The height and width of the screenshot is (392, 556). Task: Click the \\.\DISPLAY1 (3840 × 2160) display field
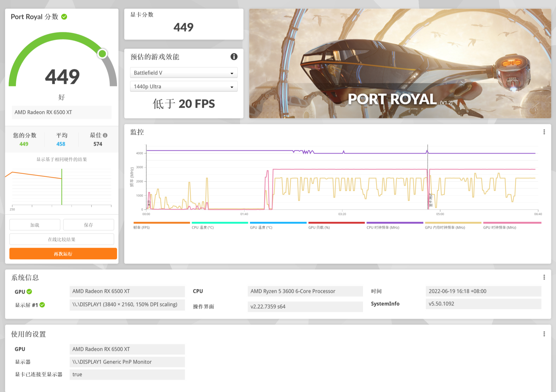click(127, 304)
